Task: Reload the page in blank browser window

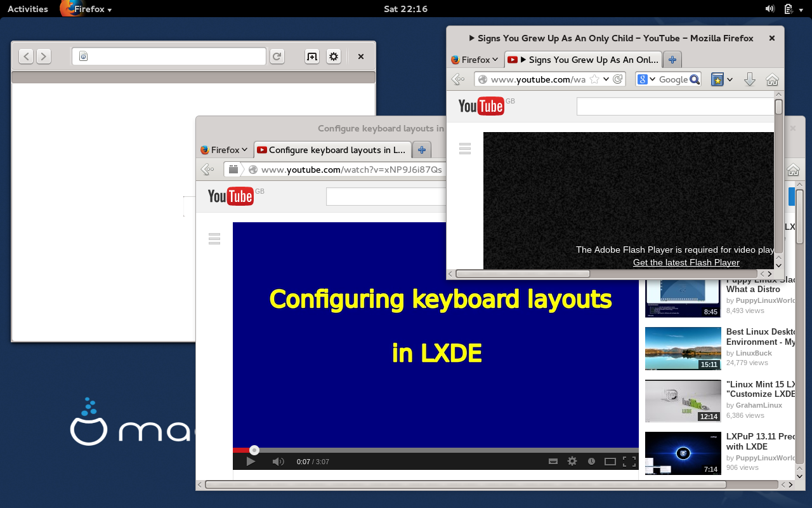Action: 277,57
